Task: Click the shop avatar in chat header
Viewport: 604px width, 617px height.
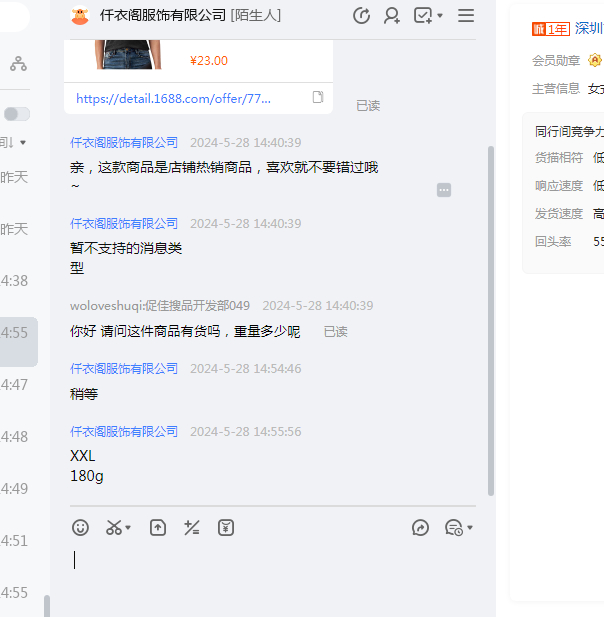Action: pyautogui.click(x=80, y=15)
